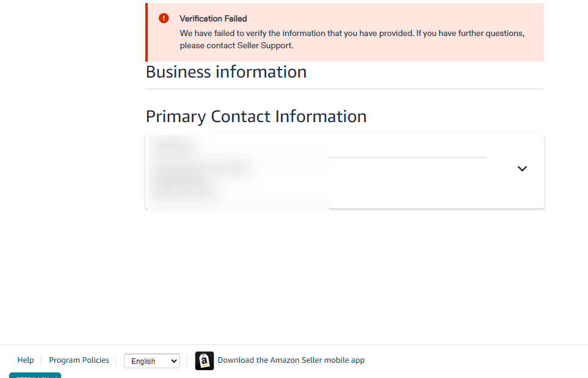The width and height of the screenshot is (588, 378).
Task: Open the Help link in footer
Action: 26,360
